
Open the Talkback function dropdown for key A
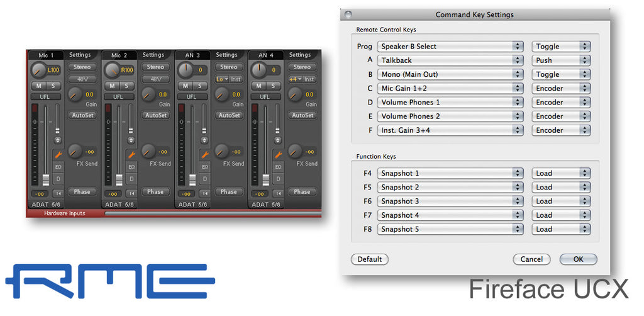click(450, 60)
